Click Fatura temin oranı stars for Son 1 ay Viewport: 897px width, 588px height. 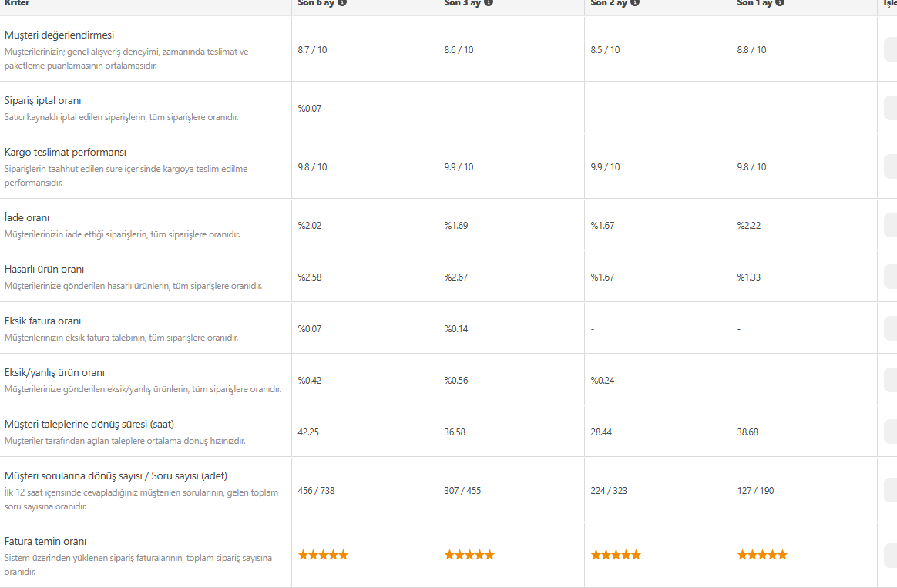click(x=763, y=554)
